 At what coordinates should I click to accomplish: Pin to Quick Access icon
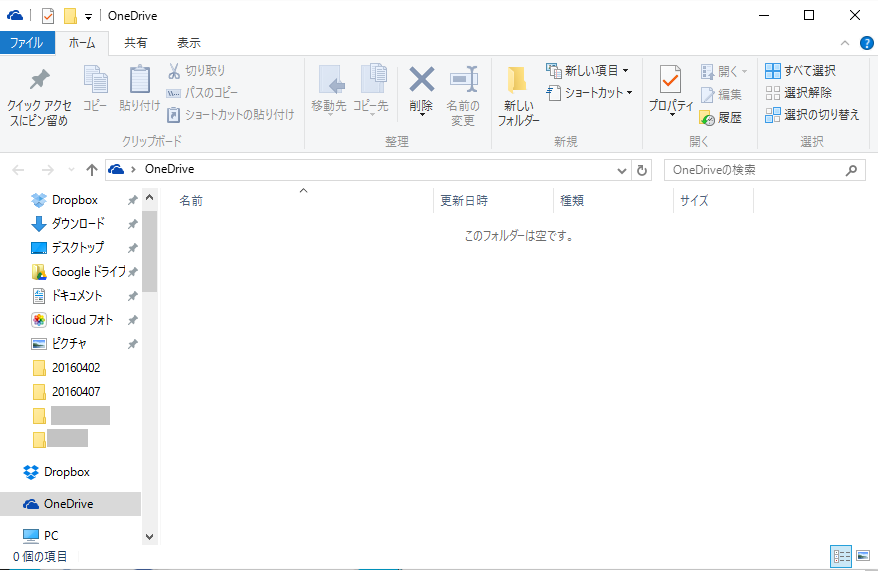(x=39, y=79)
